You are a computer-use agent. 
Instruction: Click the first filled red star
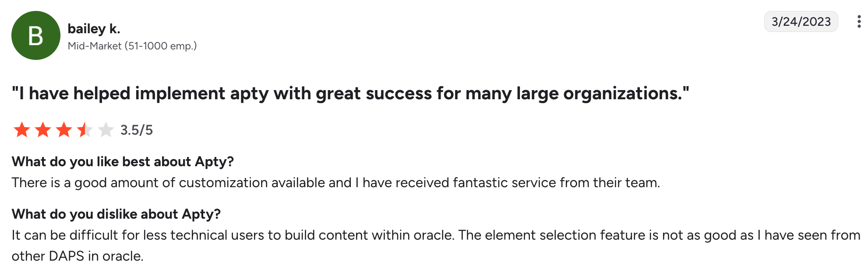click(22, 130)
